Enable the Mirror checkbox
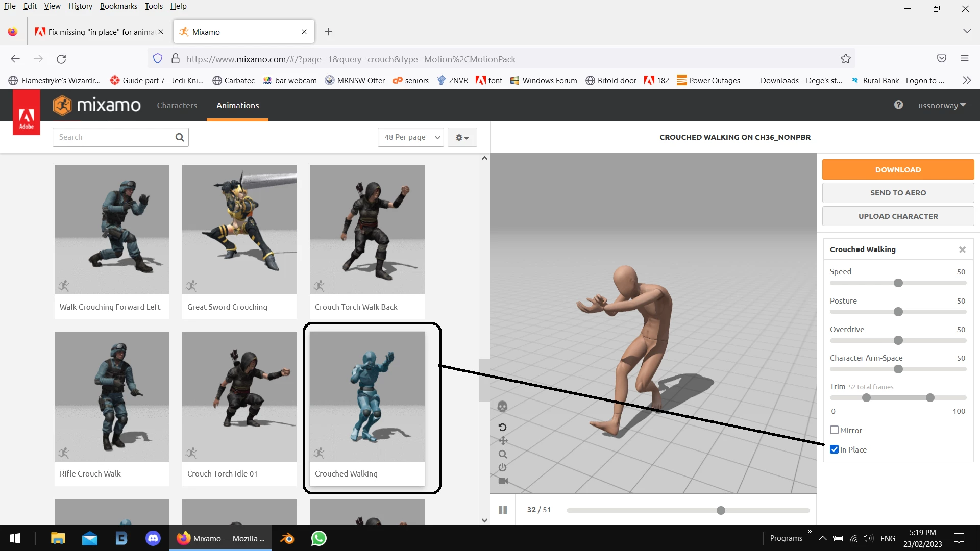The height and width of the screenshot is (551, 980). click(x=835, y=430)
